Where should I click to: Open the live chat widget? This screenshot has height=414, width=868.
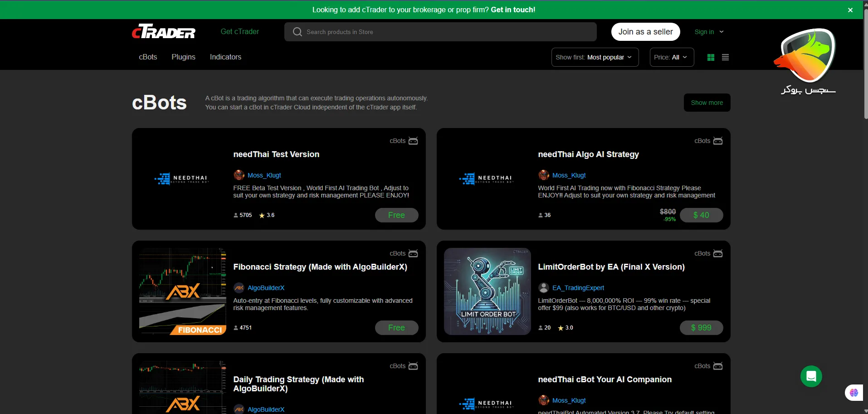[811, 376]
